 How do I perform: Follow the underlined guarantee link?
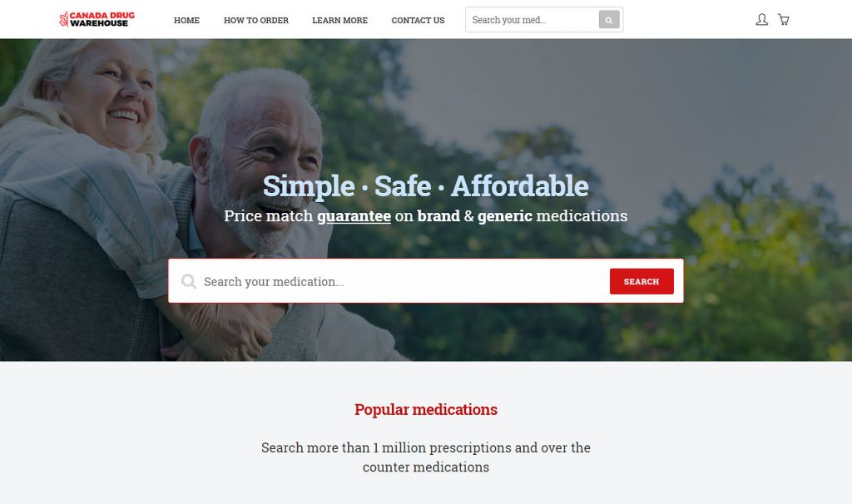pos(354,215)
